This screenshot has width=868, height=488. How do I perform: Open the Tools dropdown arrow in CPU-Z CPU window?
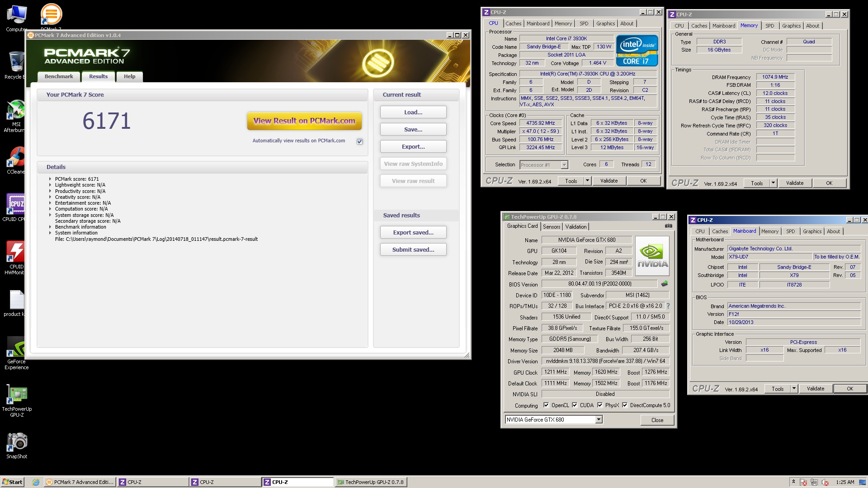tap(587, 181)
